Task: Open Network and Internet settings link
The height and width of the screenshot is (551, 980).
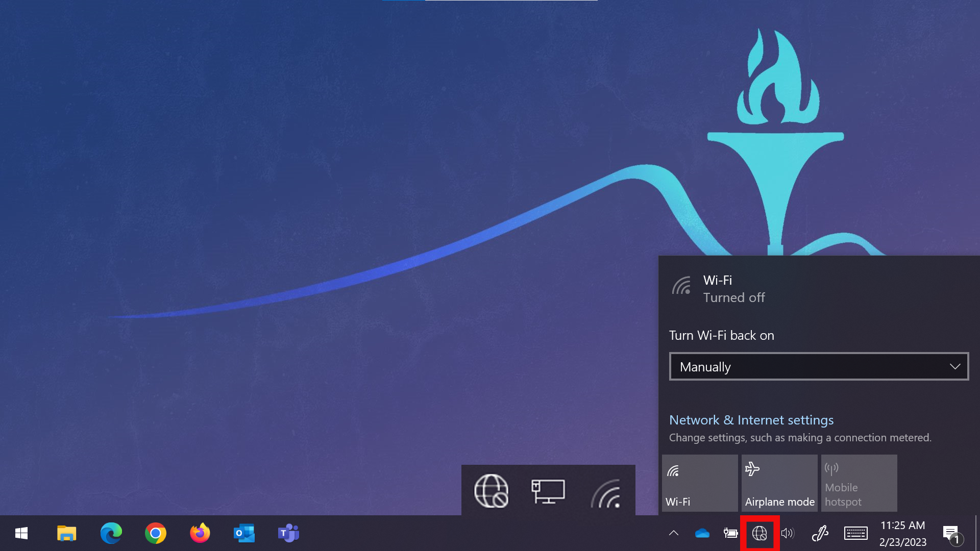Action: click(751, 419)
